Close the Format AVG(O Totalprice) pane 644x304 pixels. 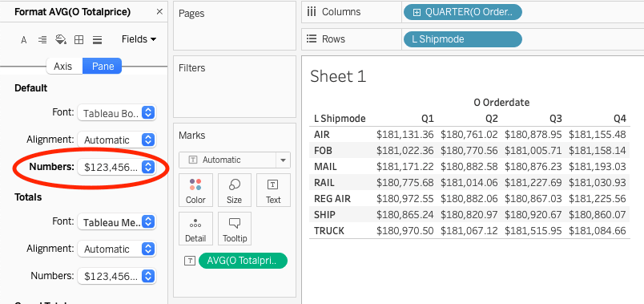pos(159,12)
